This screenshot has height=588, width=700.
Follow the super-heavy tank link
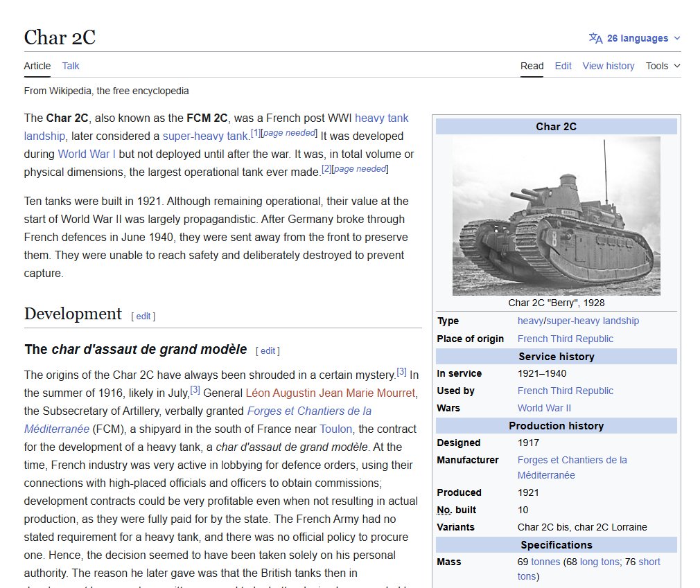click(205, 136)
